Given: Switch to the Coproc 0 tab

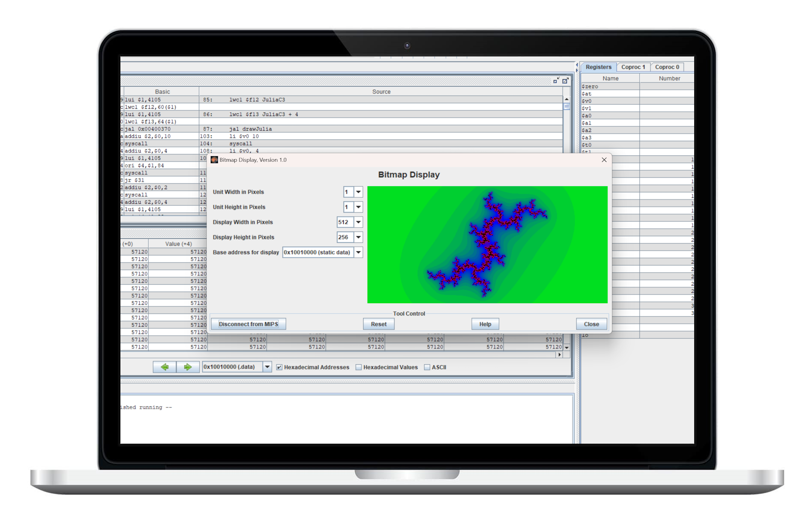Looking at the screenshot, I should point(667,67).
